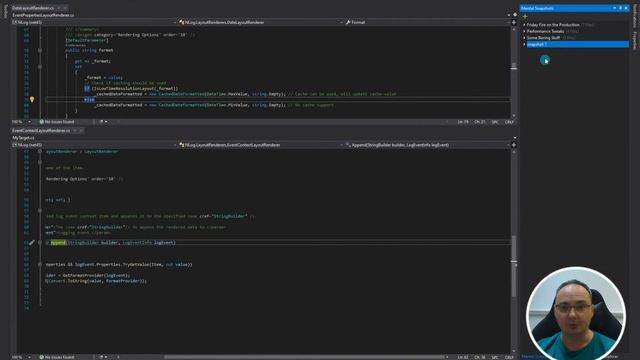This screenshot has height=360, width=640.
Task: Open the Mental Snapshots window options dropdown
Action: pos(614,8)
